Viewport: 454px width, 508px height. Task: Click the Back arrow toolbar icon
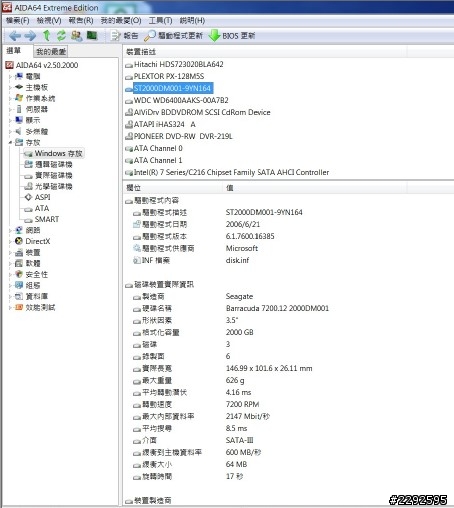(x=15, y=35)
